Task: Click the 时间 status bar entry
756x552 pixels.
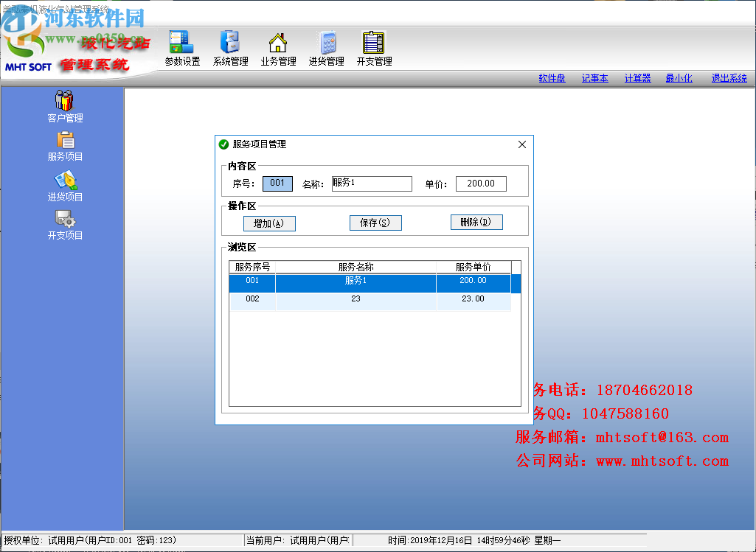Action: [x=474, y=540]
